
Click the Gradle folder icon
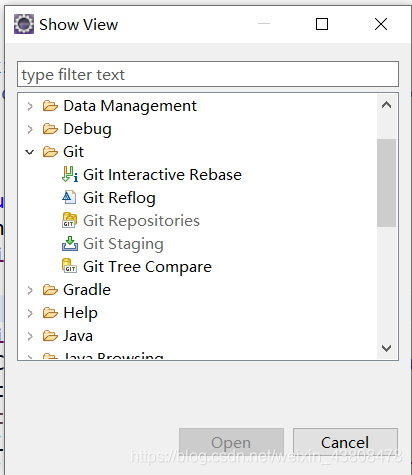50,290
